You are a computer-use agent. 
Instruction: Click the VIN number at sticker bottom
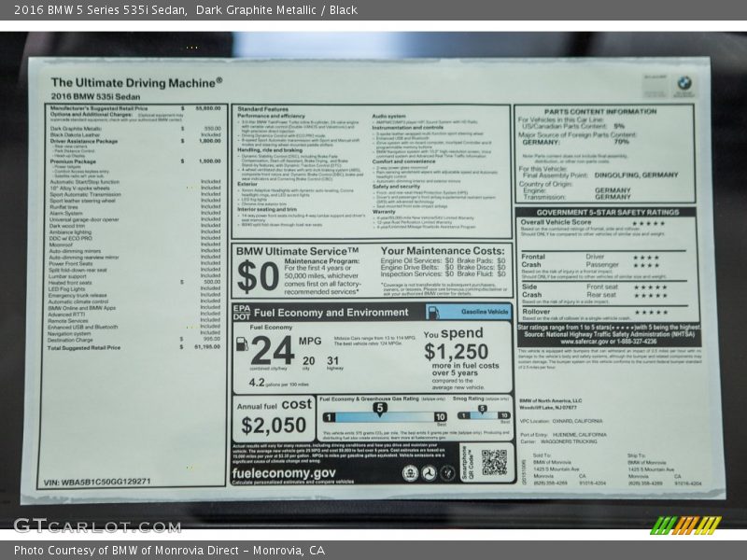(96, 483)
